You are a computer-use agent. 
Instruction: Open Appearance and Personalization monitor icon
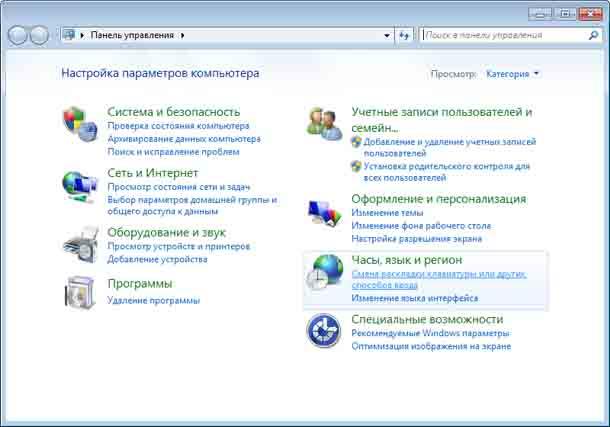point(324,214)
